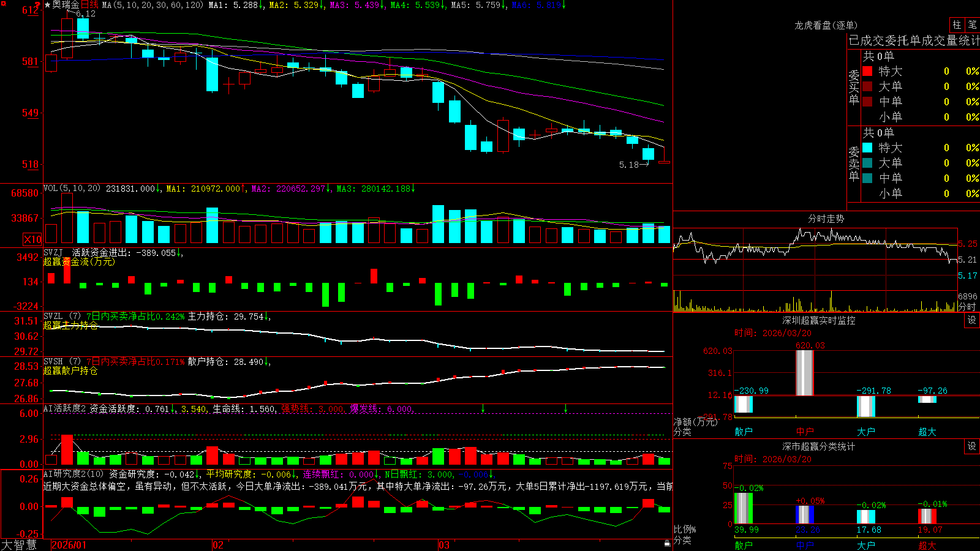Click the teal 中单 sell-order swatch

click(867, 178)
